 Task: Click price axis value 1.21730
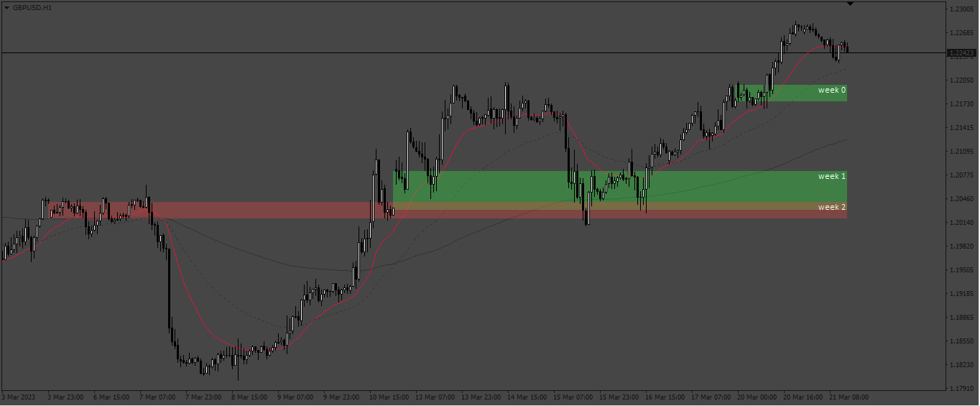point(961,103)
